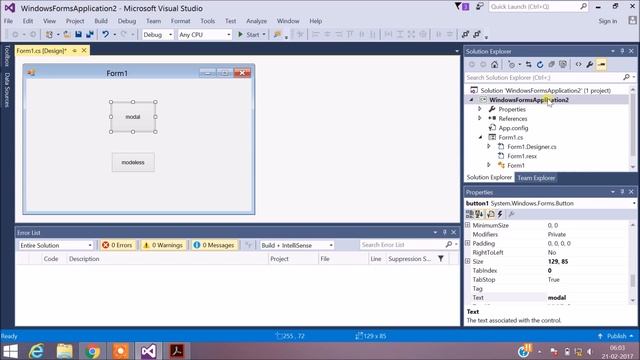Image resolution: width=640 pixels, height=360 pixels.
Task: Open the button1 object selector dropdown
Action: coord(634,203)
